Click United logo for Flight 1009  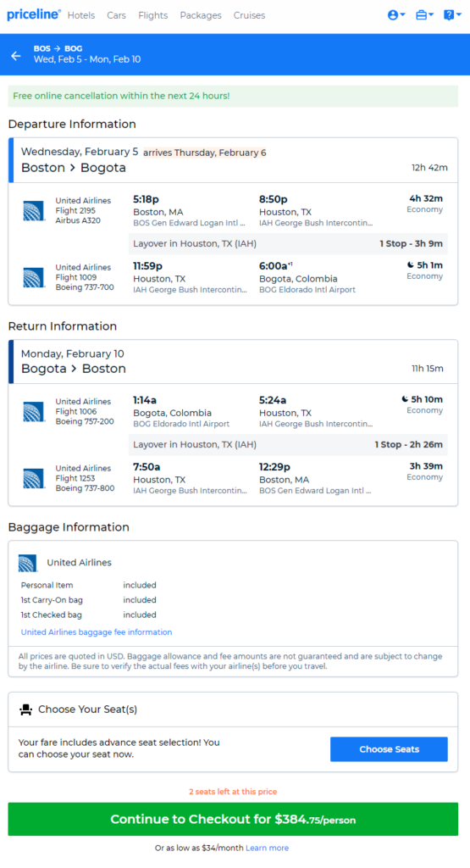coord(34,277)
